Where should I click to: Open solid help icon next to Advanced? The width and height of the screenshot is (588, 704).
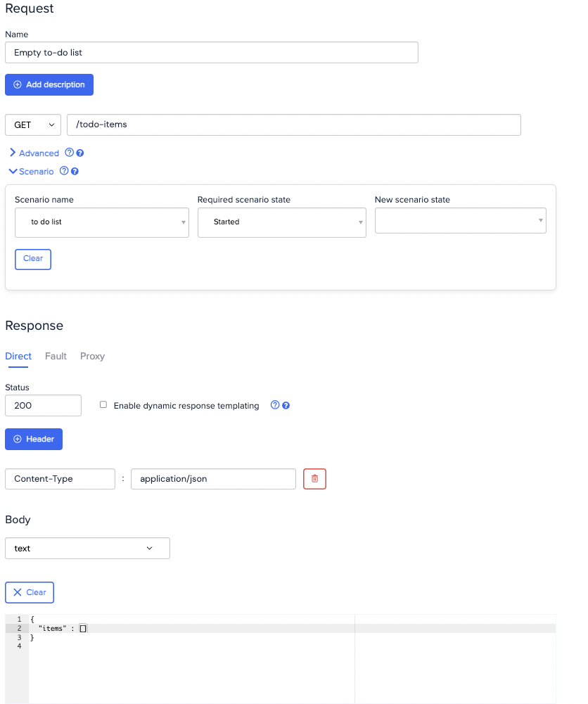point(80,153)
